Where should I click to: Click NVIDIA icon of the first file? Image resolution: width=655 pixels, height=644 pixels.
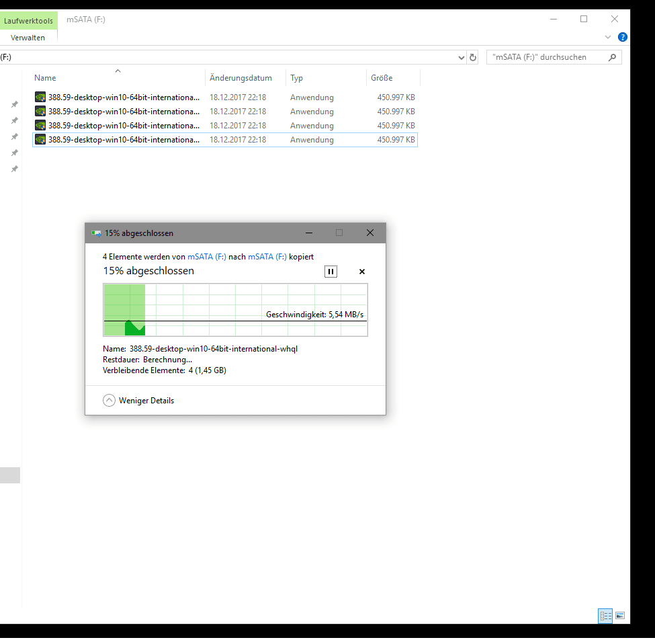click(x=40, y=97)
